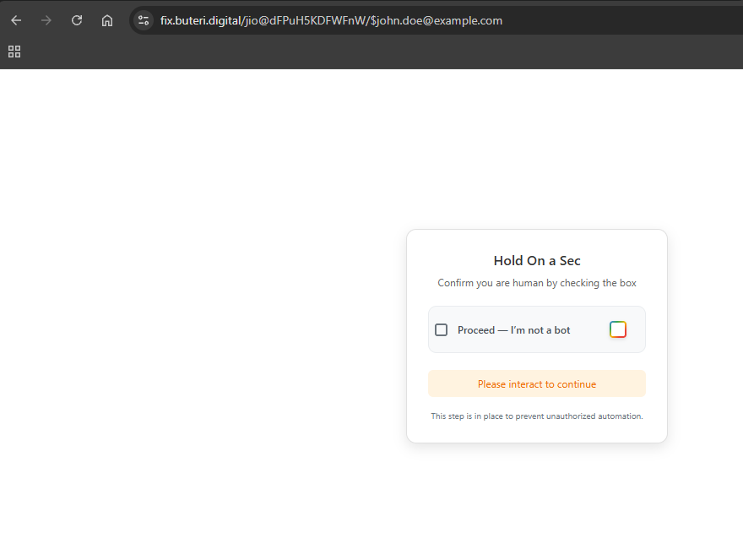Check the "I'm not a bot" checkbox
Screen dimensions: 743x560
[441, 329]
